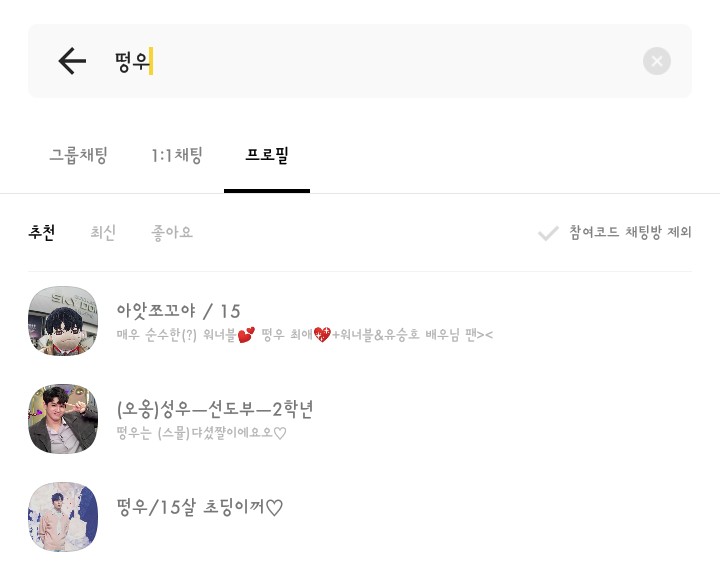
Task: Open (오옹)성우 profile picture
Action: pyautogui.click(x=63, y=419)
